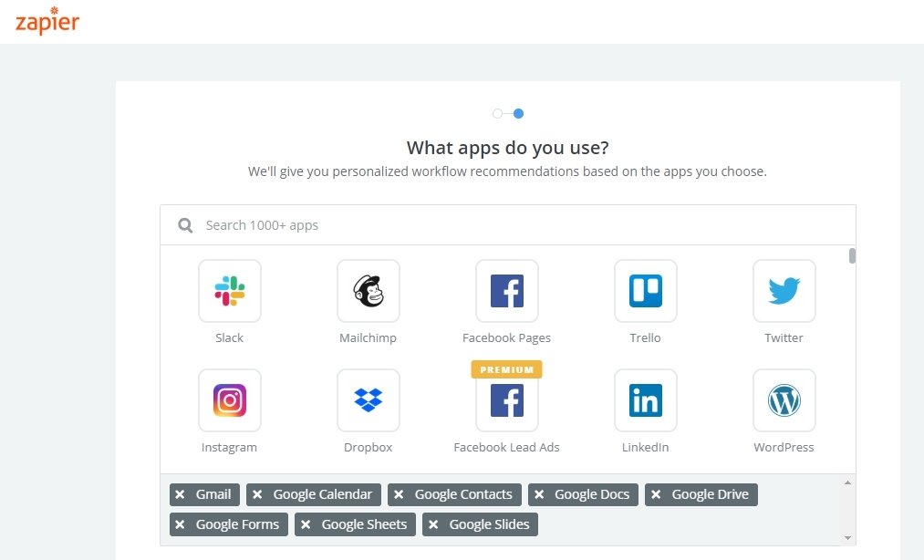
Task: Remove the Google Docs tag
Action: (539, 494)
